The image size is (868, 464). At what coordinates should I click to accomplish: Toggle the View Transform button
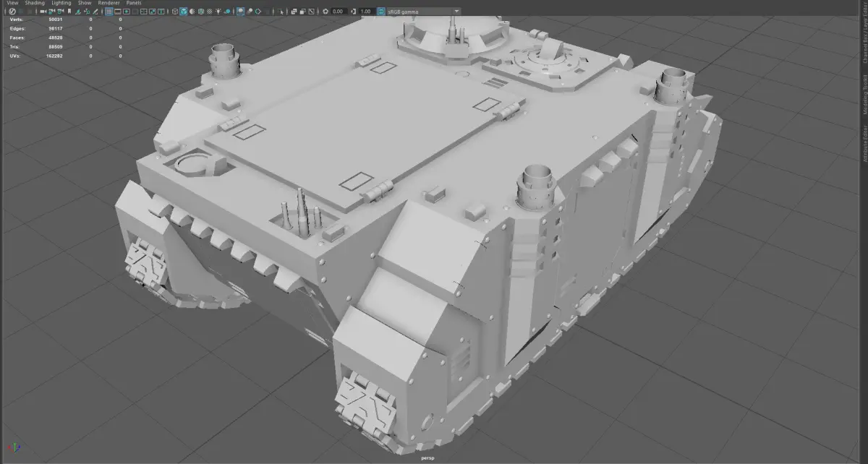tap(380, 12)
